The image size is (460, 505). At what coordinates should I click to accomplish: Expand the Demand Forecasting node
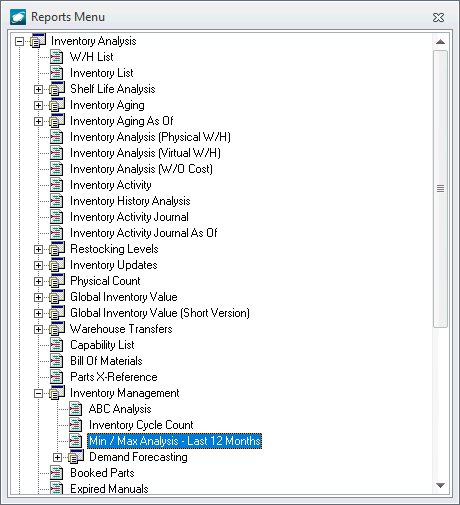(x=57, y=457)
